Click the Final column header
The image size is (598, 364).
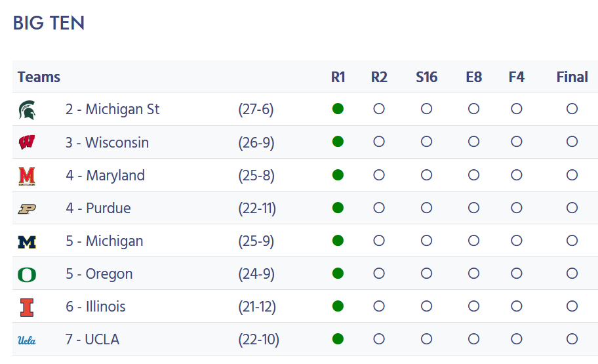[x=572, y=77]
